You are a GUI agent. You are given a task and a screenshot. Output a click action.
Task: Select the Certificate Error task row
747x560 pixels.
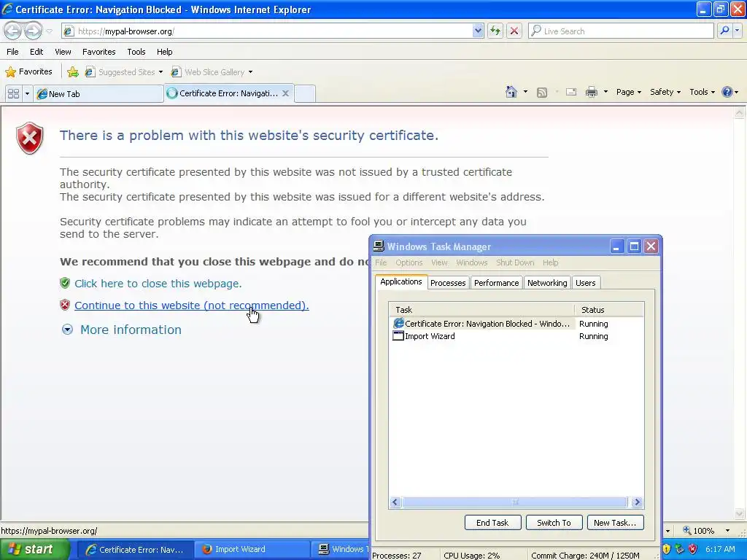click(x=516, y=324)
